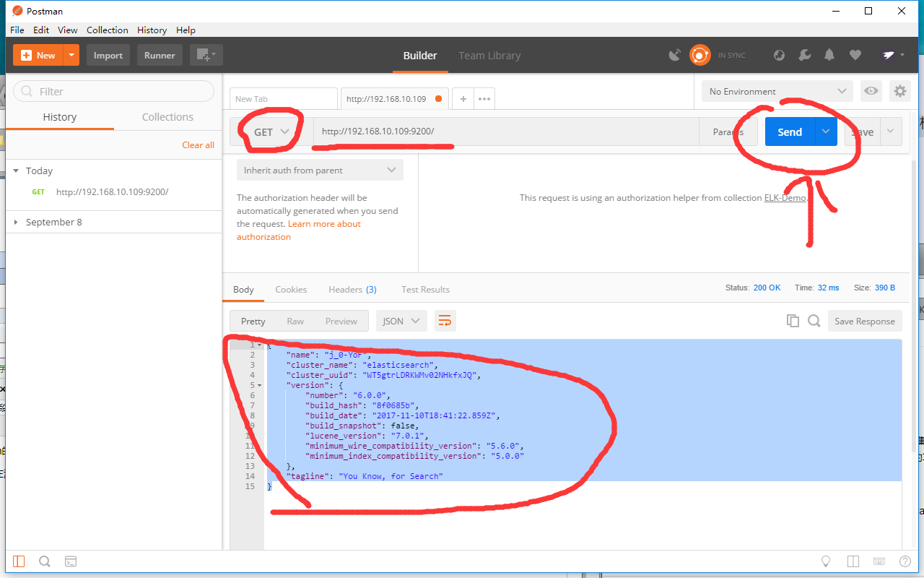The image size is (924, 578).
Task: Open the Headers response tab
Action: [352, 289]
